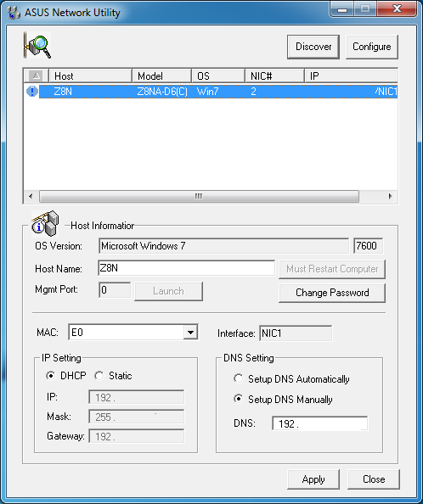Click the blue alert icon beside Z8N

pyautogui.click(x=31, y=92)
